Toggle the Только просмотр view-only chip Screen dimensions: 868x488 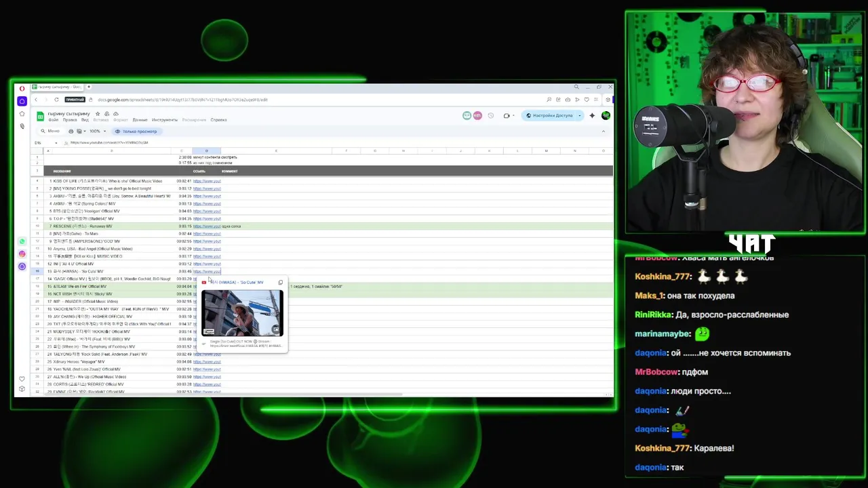point(136,131)
